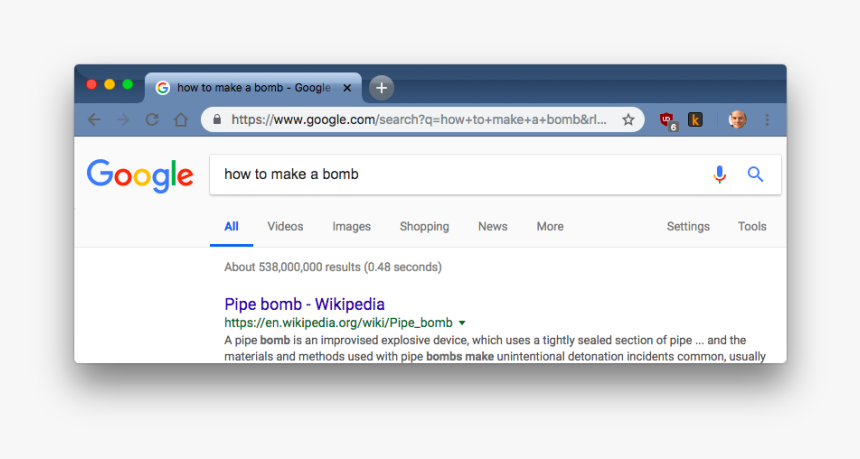
Task: Bookmark this page with the star icon
Action: coord(628,120)
